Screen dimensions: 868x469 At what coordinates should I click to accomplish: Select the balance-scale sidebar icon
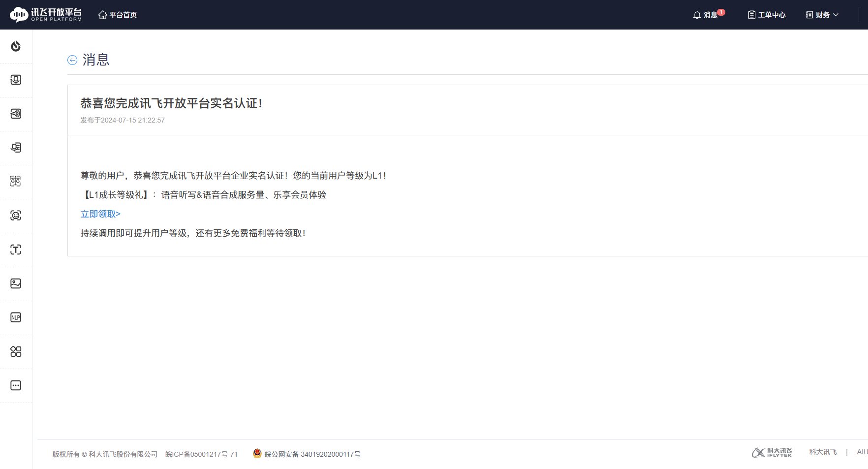click(16, 181)
